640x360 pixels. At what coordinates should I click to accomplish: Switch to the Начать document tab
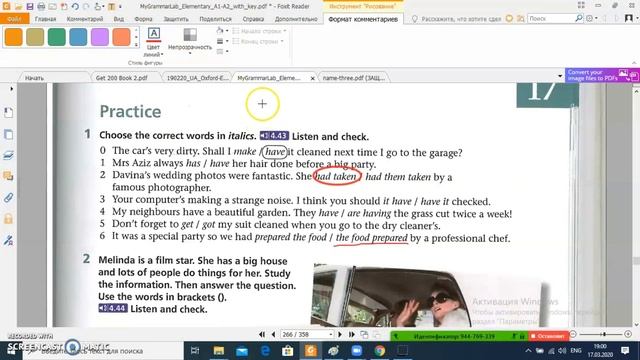point(34,78)
